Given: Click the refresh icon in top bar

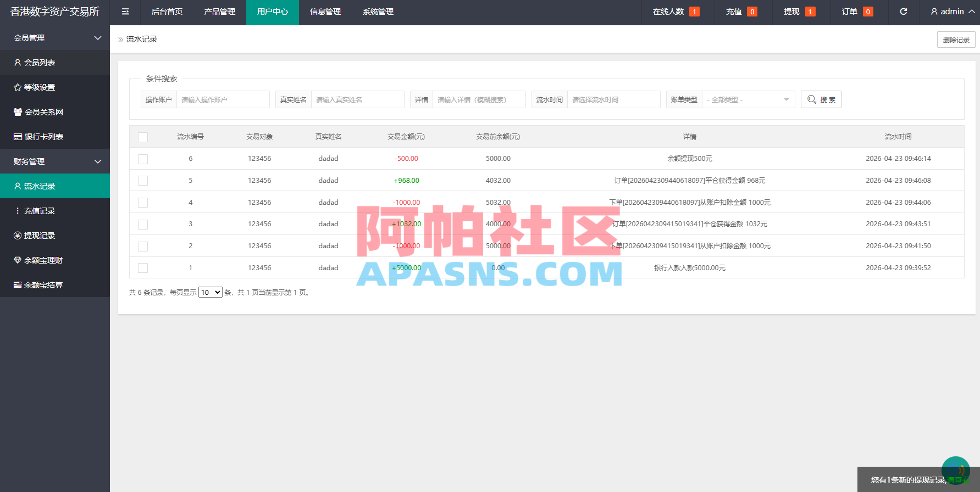Looking at the screenshot, I should [x=904, y=12].
